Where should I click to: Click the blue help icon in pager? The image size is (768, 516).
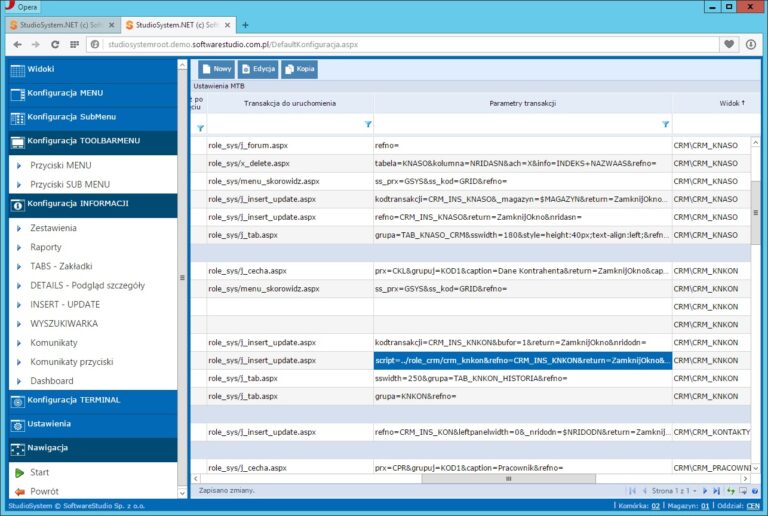(755, 491)
